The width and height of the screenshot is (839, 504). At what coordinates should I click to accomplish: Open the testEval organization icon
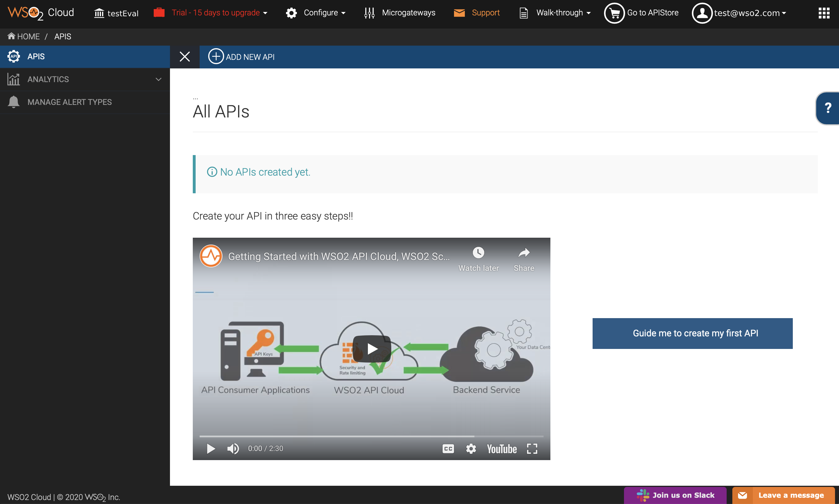[x=99, y=13]
